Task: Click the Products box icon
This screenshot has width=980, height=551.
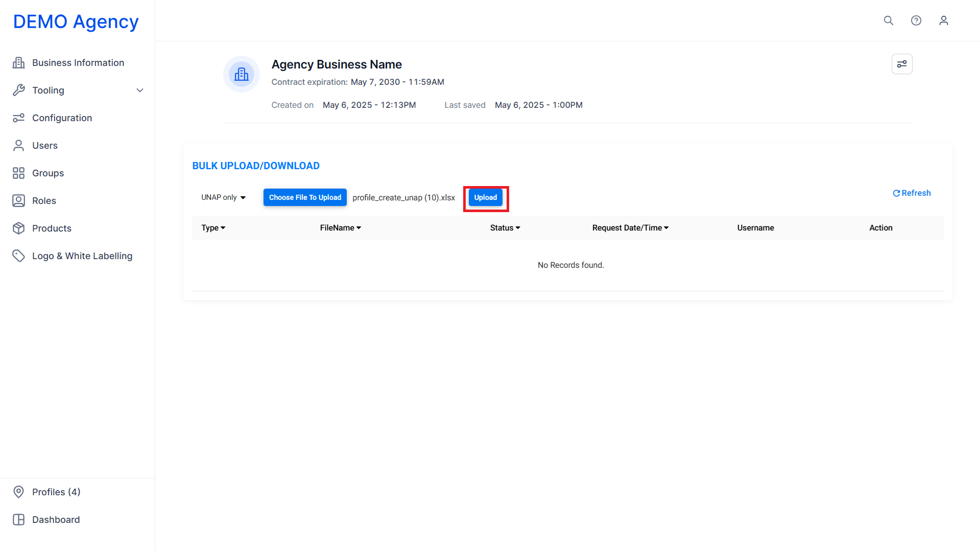Action: tap(19, 228)
